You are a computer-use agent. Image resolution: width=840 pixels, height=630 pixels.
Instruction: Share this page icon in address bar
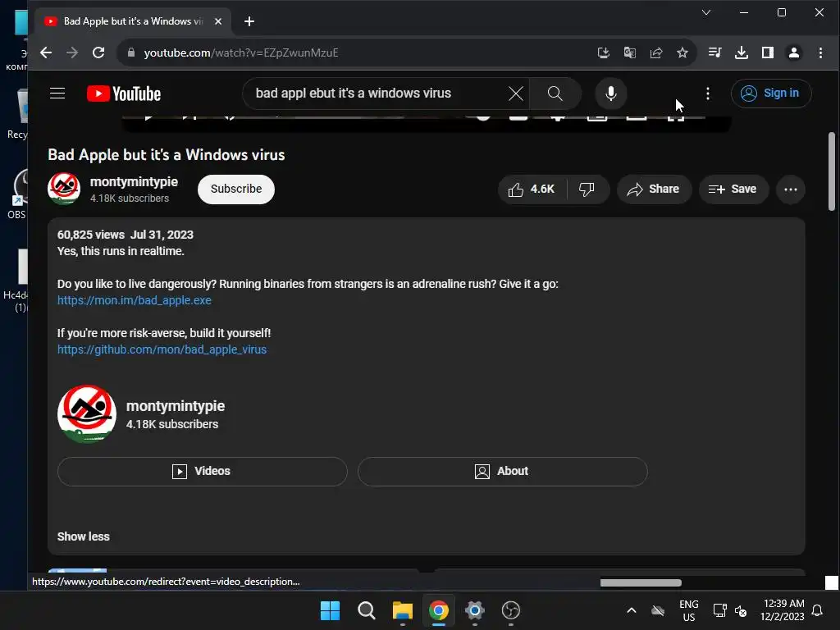point(656,52)
